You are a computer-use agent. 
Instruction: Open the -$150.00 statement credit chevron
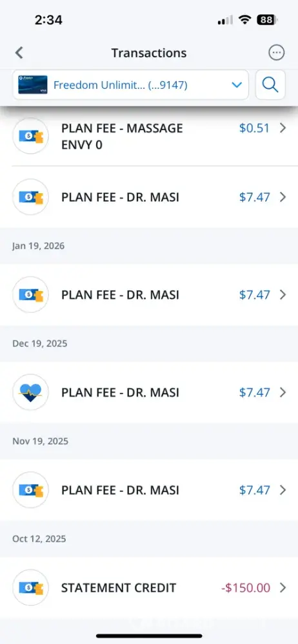pyautogui.click(x=283, y=588)
